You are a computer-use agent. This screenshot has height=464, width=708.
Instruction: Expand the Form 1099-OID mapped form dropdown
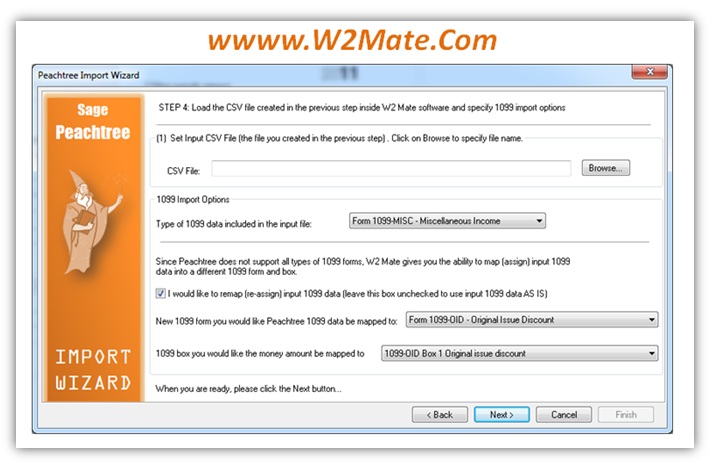click(x=531, y=320)
